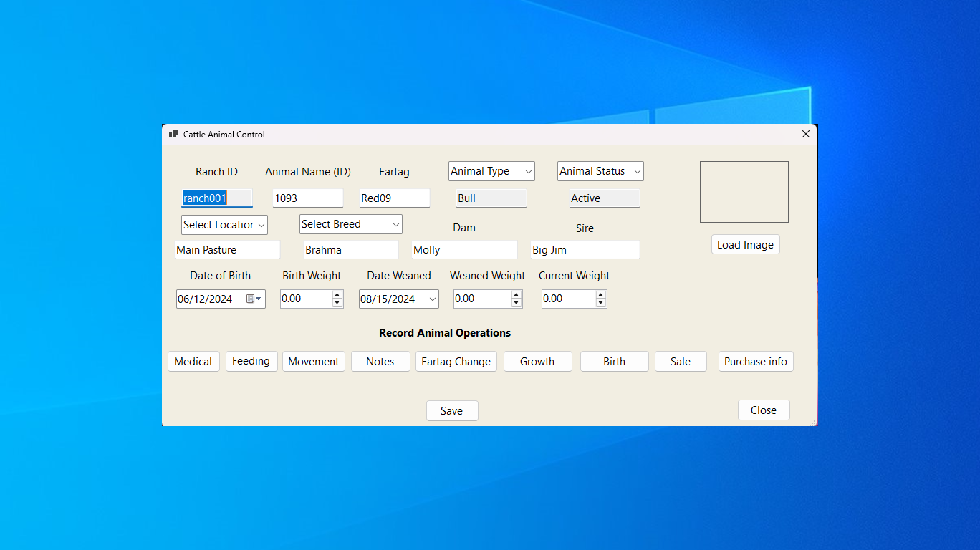Save the animal record

point(452,411)
